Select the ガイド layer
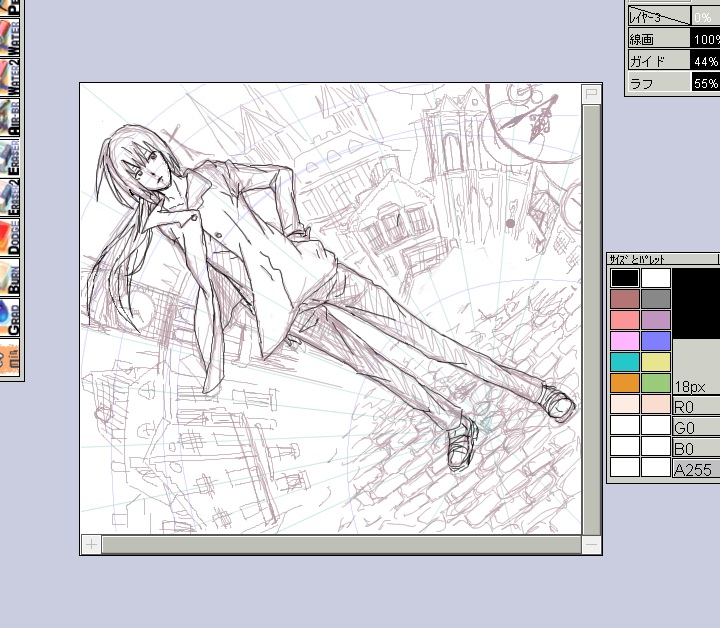The width and height of the screenshot is (720, 628). coord(658,61)
